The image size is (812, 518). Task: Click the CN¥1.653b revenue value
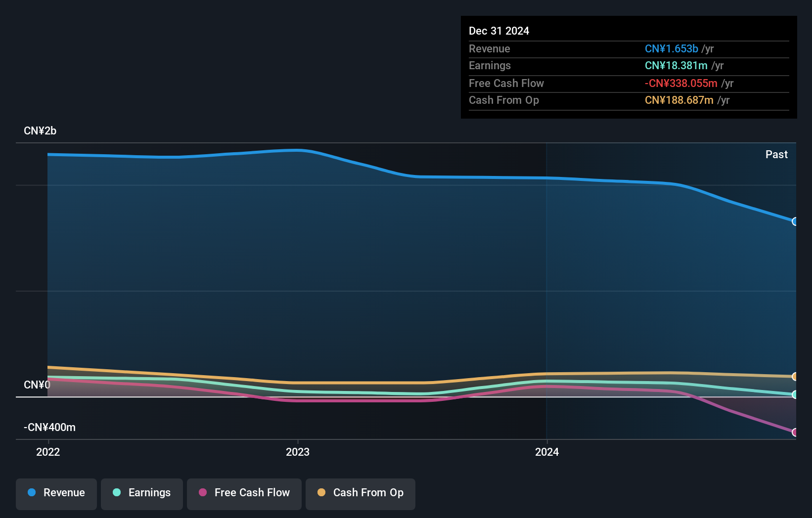[x=672, y=48]
